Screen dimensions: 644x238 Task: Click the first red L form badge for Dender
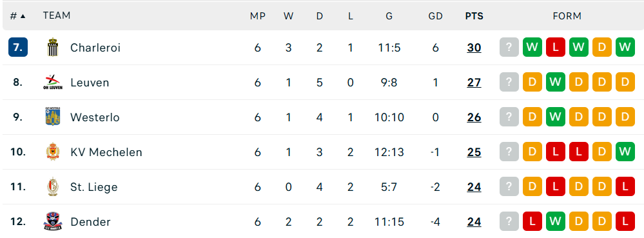click(x=532, y=222)
